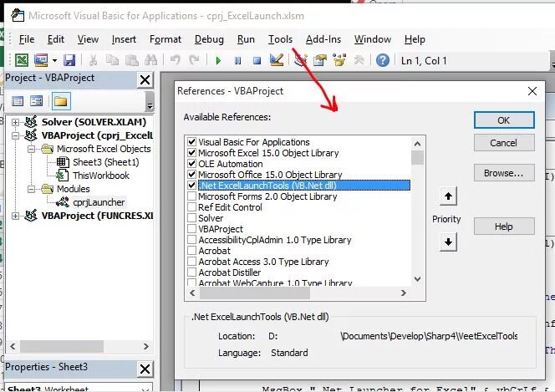Open the Insert menu
The height and width of the screenshot is (392, 555).
[124, 39]
